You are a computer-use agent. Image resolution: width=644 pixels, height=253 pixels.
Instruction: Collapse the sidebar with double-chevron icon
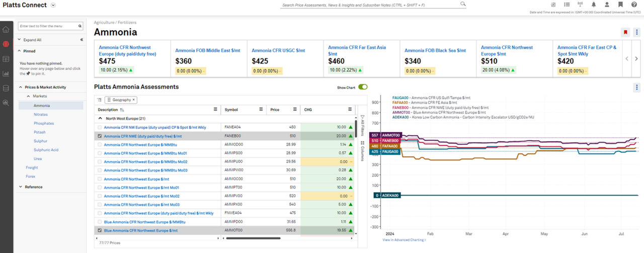[x=82, y=40]
